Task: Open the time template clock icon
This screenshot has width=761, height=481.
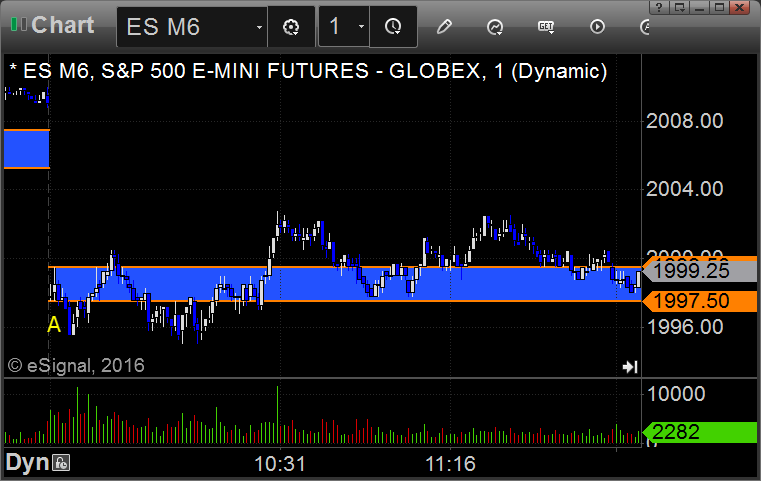Action: pos(393,27)
